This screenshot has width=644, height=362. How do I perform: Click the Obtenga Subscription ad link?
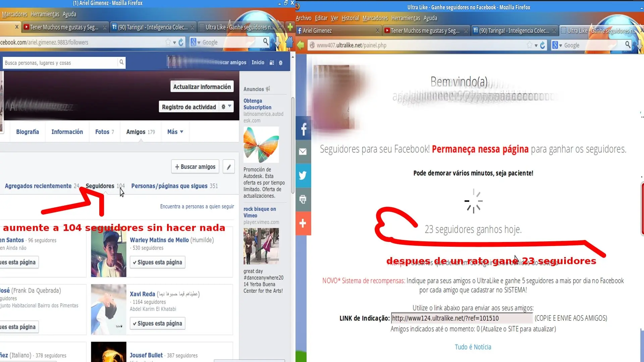pyautogui.click(x=257, y=104)
